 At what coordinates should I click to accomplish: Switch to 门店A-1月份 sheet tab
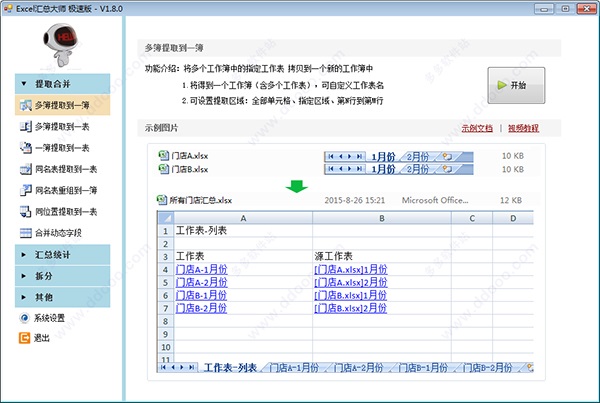[x=294, y=368]
